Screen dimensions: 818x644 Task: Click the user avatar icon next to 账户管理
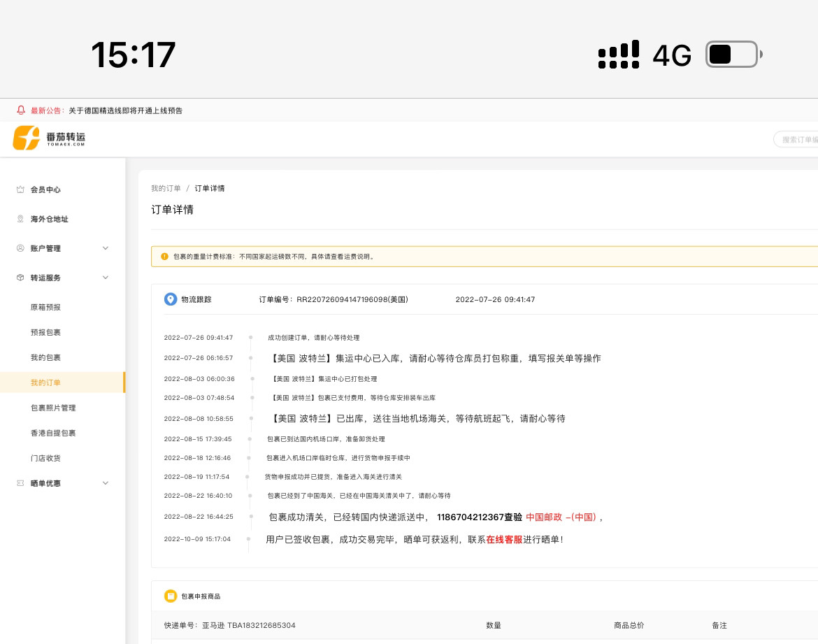click(20, 248)
